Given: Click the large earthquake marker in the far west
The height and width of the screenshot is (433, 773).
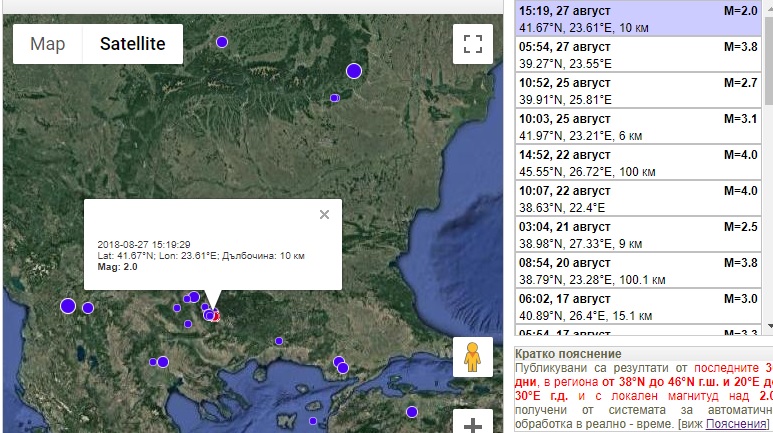Looking at the screenshot, I should click(x=68, y=306).
